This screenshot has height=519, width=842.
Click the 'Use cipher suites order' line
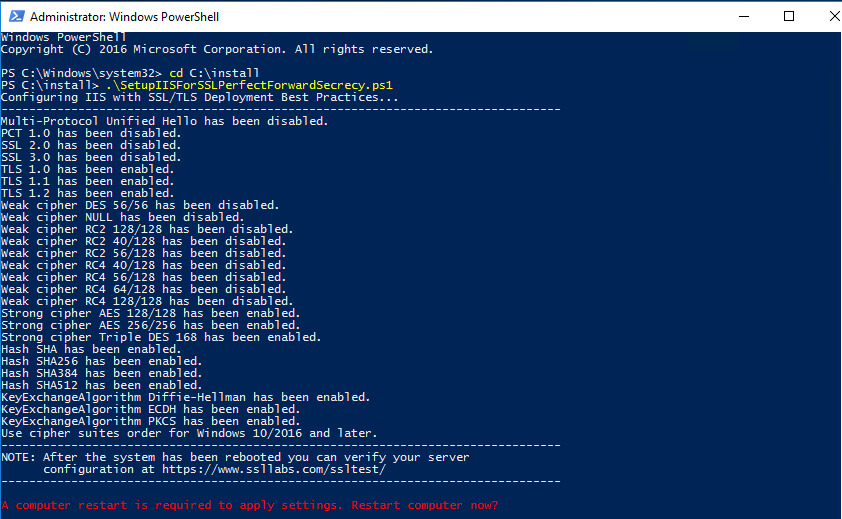pyautogui.click(x=189, y=433)
